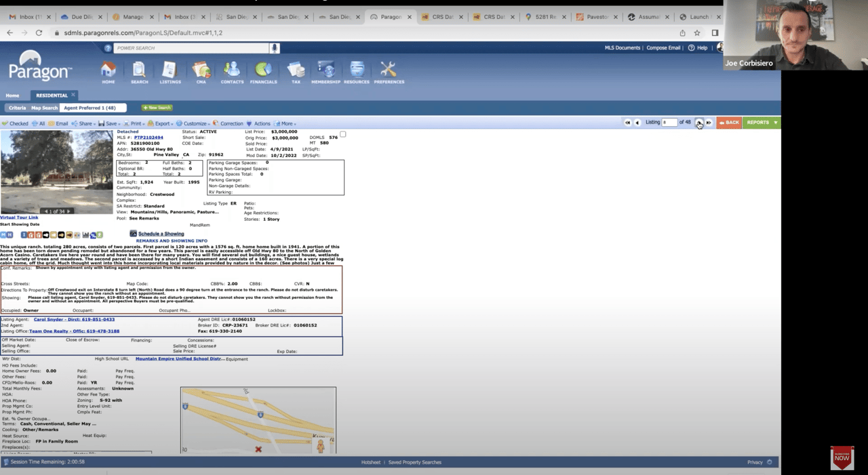Open the Resources module icon
Viewport: 868px width, 475px height.
[357, 70]
